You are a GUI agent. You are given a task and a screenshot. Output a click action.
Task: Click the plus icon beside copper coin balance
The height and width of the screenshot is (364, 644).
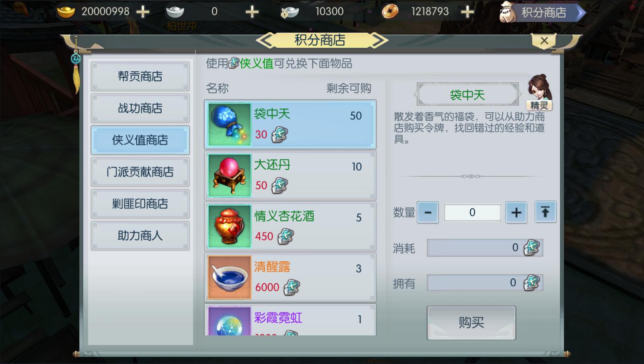467,12
